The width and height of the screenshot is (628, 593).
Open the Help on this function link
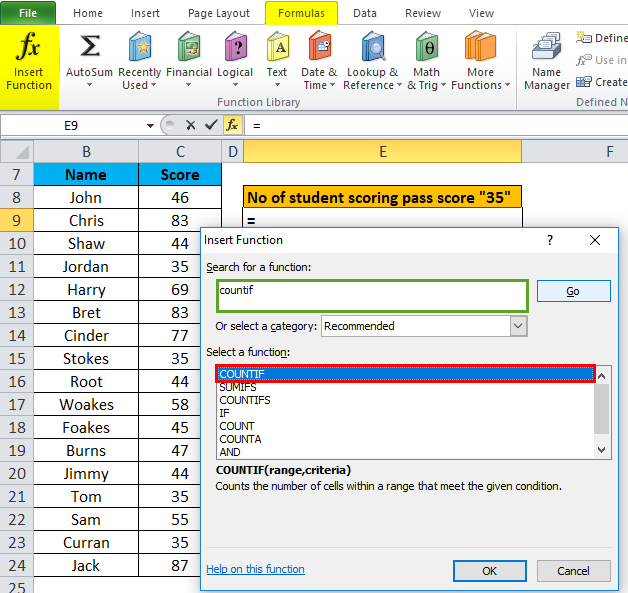point(255,569)
